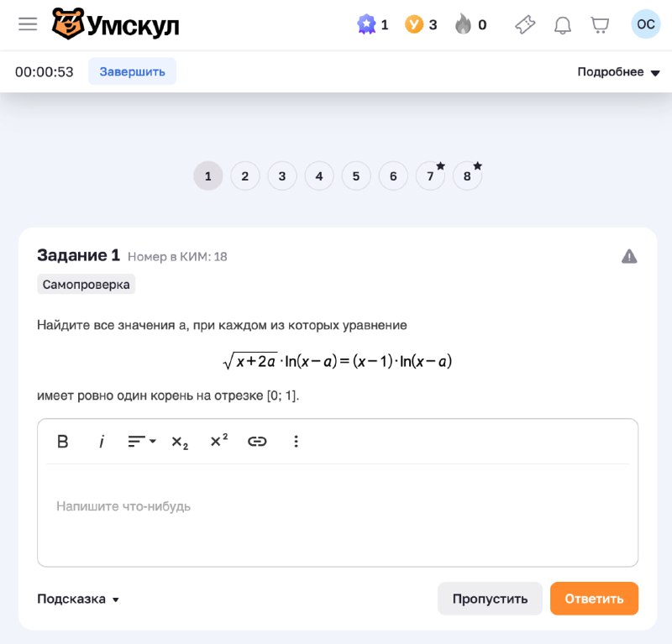
Task: Toggle bold text formatting
Action: tap(62, 442)
